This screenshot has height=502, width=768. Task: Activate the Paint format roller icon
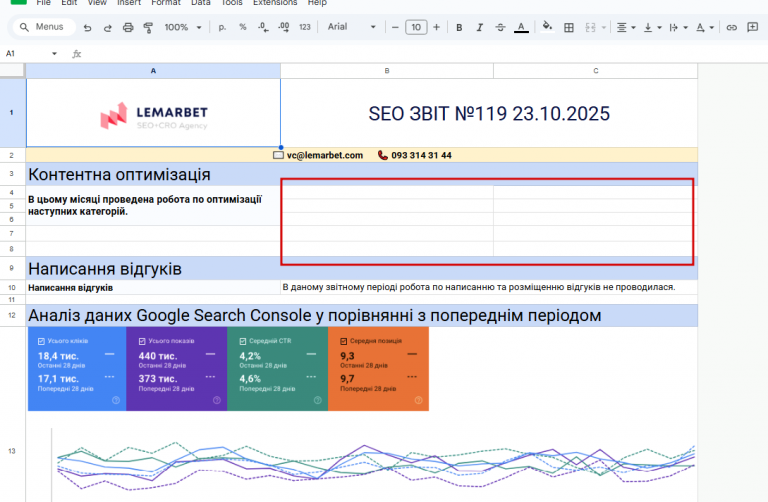148,27
